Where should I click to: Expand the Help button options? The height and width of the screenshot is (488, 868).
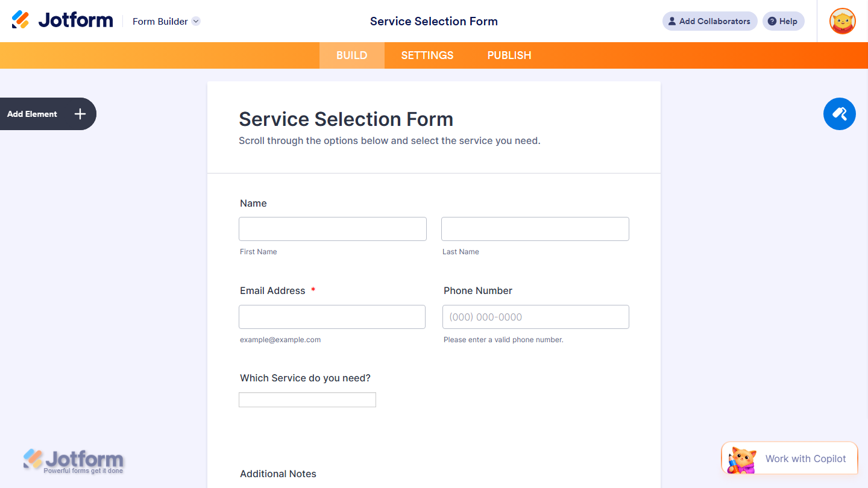click(x=783, y=21)
